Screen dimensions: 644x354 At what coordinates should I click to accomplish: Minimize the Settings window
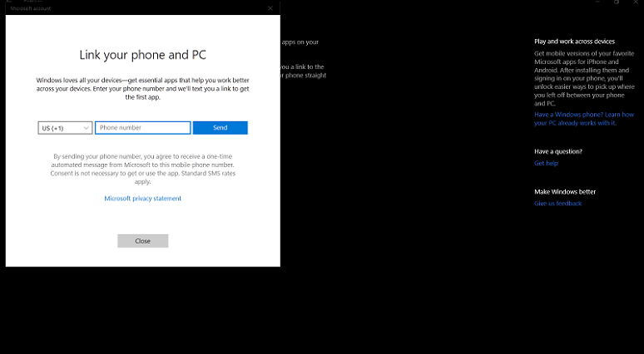pos(597,2)
